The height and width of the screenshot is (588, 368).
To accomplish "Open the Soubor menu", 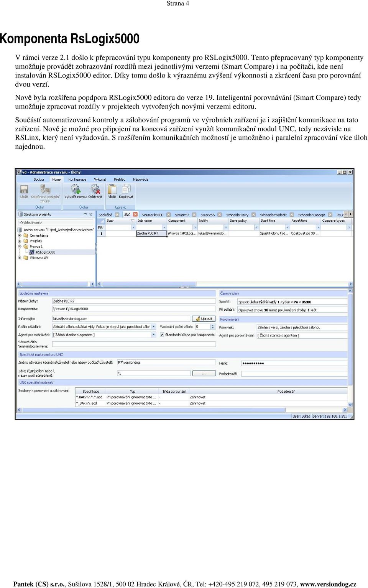I will pos(39,179).
